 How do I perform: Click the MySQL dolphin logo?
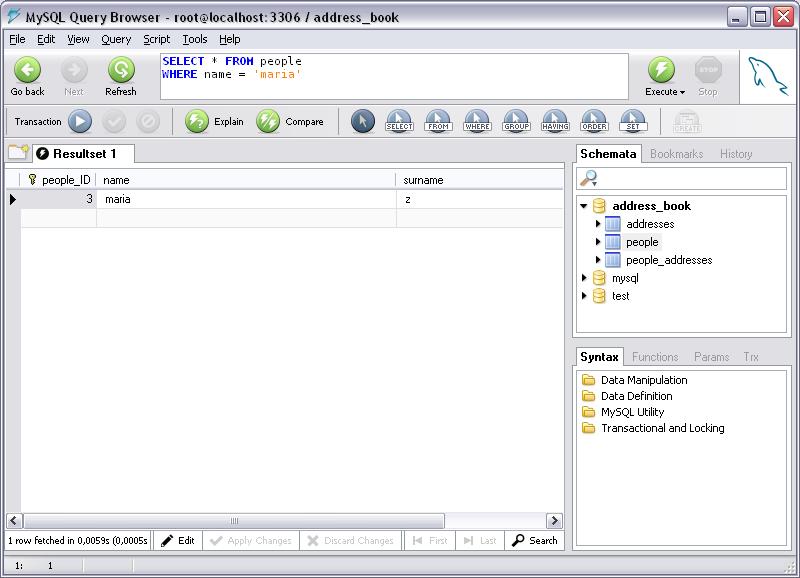(x=768, y=77)
